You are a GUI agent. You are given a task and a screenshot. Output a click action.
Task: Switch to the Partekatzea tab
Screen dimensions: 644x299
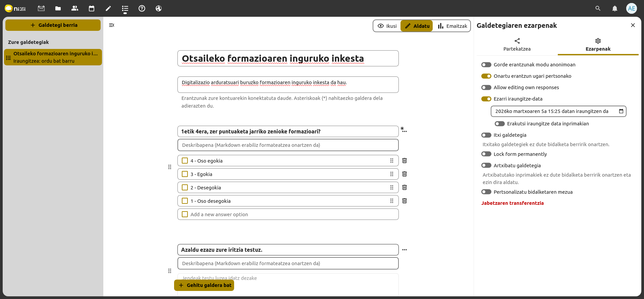[x=517, y=45]
